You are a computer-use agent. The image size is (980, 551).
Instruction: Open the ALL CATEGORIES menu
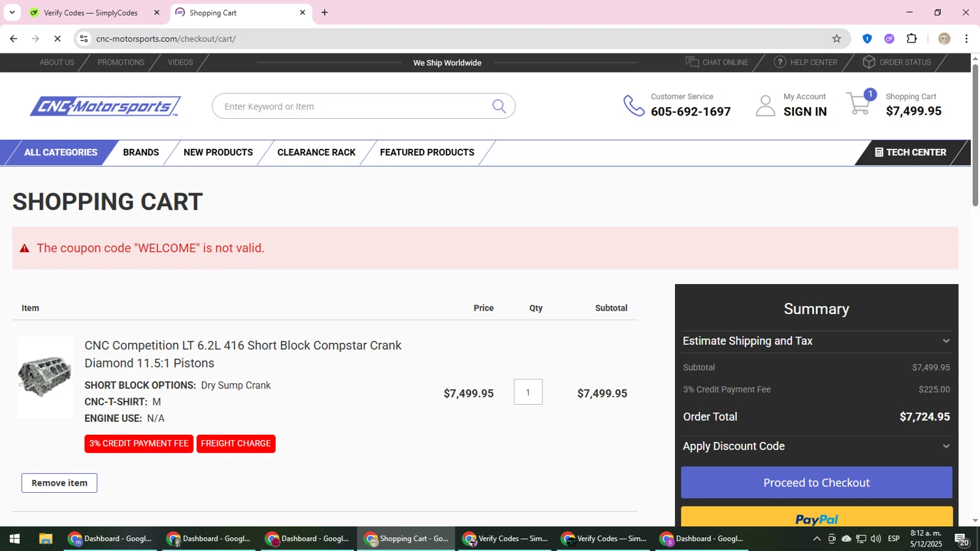click(x=61, y=152)
